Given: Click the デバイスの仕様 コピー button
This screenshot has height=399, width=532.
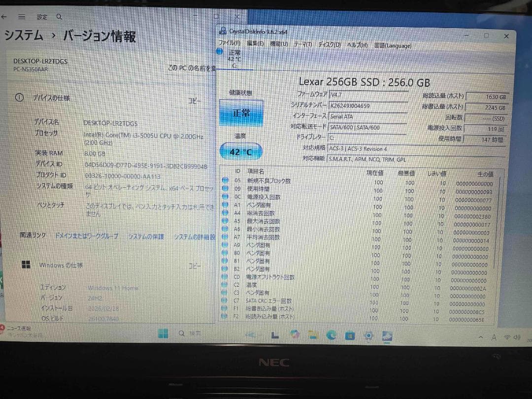Looking at the screenshot, I should pos(195,99).
